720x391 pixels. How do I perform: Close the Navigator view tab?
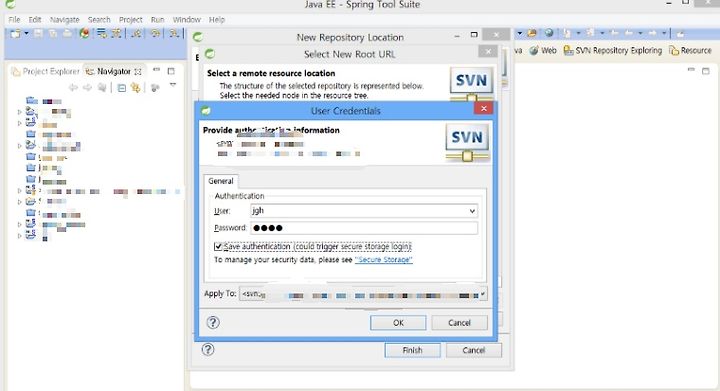(137, 72)
